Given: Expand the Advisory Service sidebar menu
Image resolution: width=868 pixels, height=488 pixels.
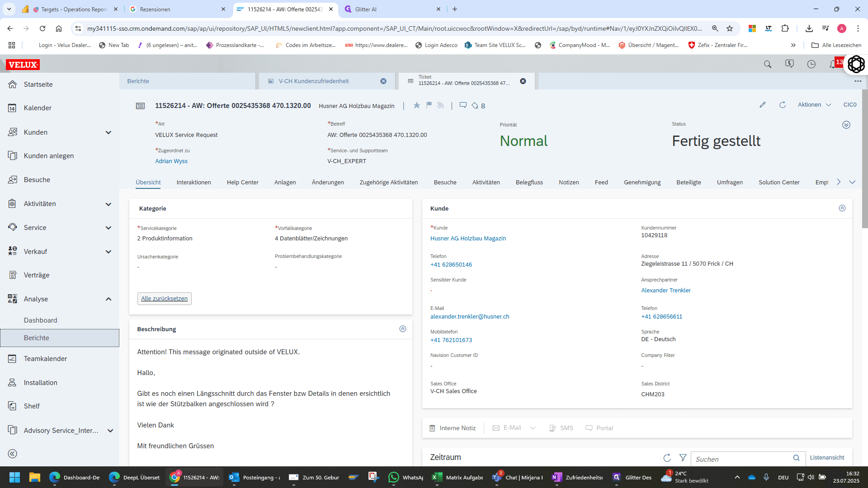Looking at the screenshot, I should click(x=110, y=431).
